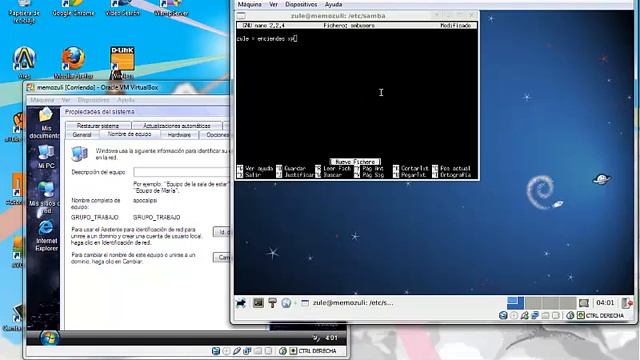Click USB indicator in memozuli status bar
Image resolution: width=640 pixels, height=360 pixels.
[237, 351]
